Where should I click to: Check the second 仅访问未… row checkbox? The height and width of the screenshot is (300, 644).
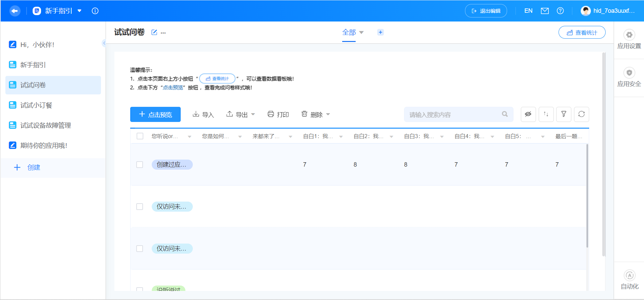140,249
